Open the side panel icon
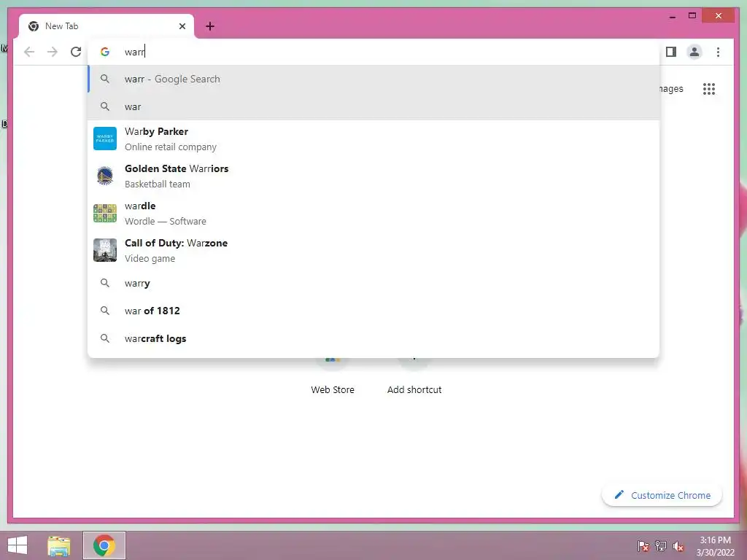Viewport: 747px width, 560px height. click(x=671, y=52)
